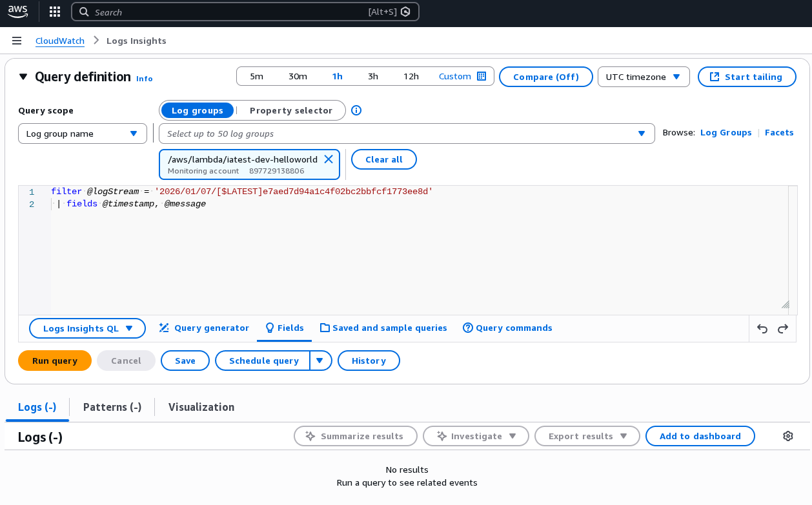The height and width of the screenshot is (505, 812).
Task: Click Start tailing button
Action: tap(747, 77)
